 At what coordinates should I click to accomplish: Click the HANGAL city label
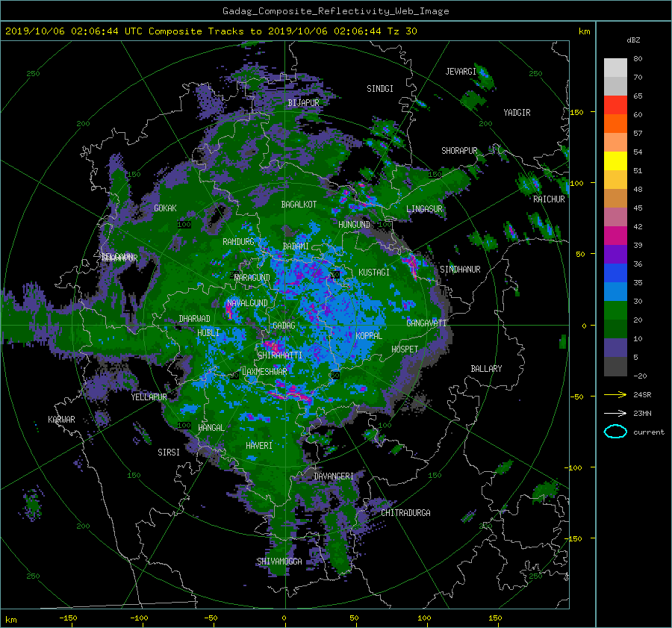click(211, 428)
